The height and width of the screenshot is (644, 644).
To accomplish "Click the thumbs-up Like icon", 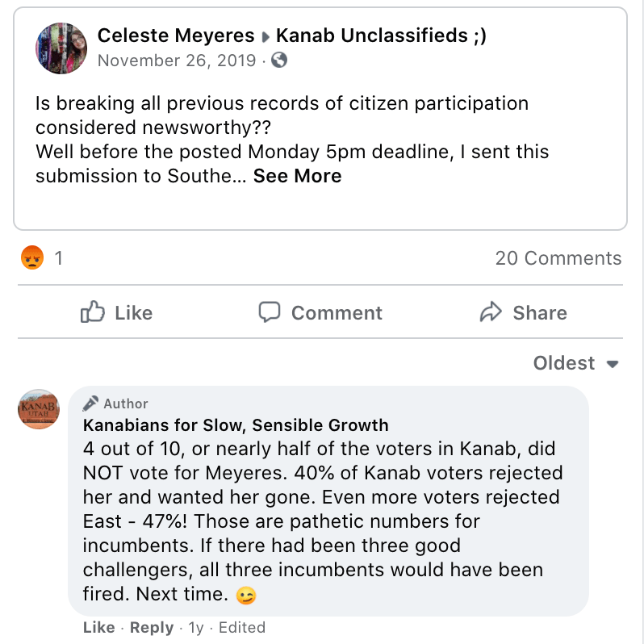I will click(x=93, y=312).
